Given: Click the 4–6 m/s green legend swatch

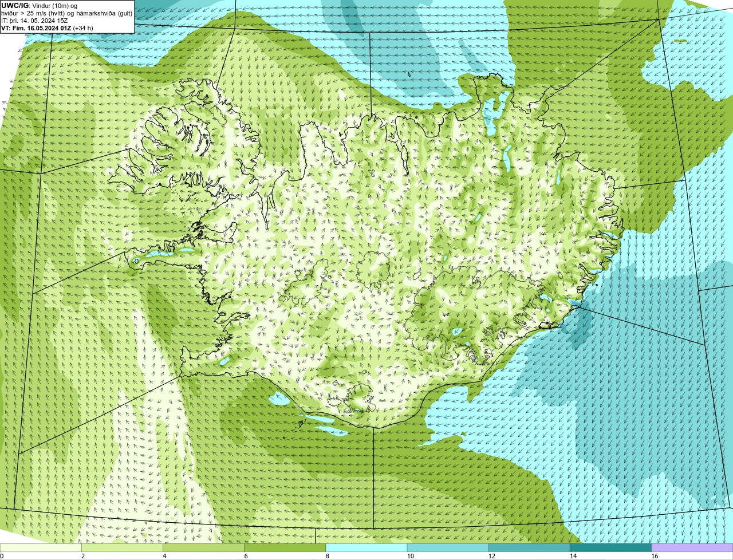Looking at the screenshot, I should click(x=204, y=547).
